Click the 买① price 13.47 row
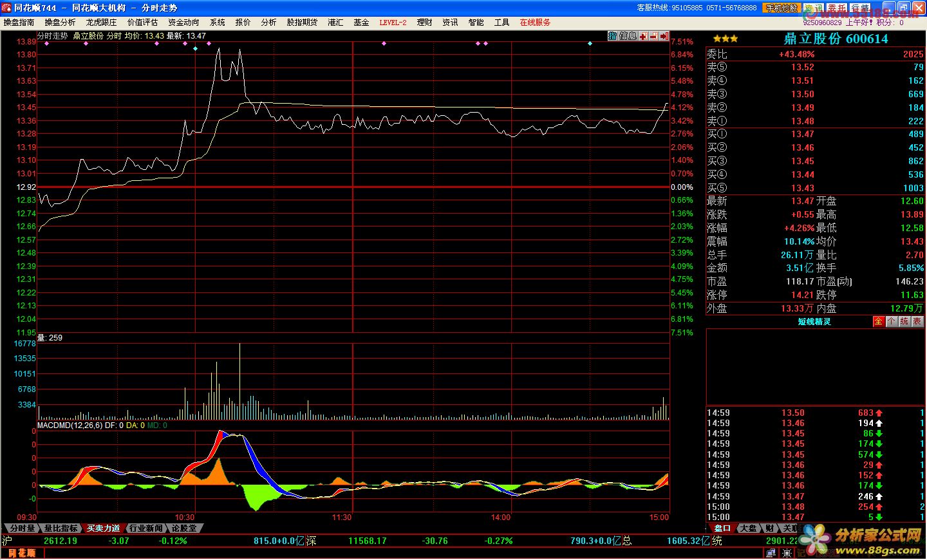This screenshot has height=560, width=927. click(816, 134)
